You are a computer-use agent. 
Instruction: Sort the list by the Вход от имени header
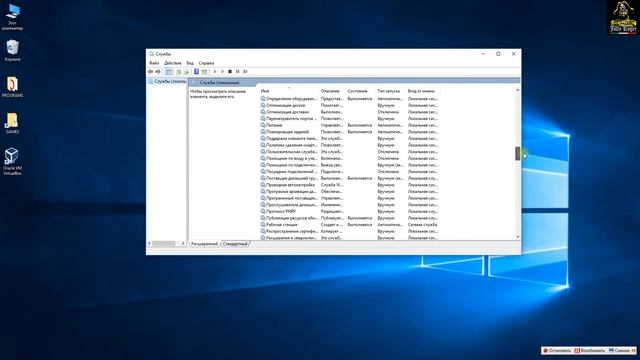[423, 91]
